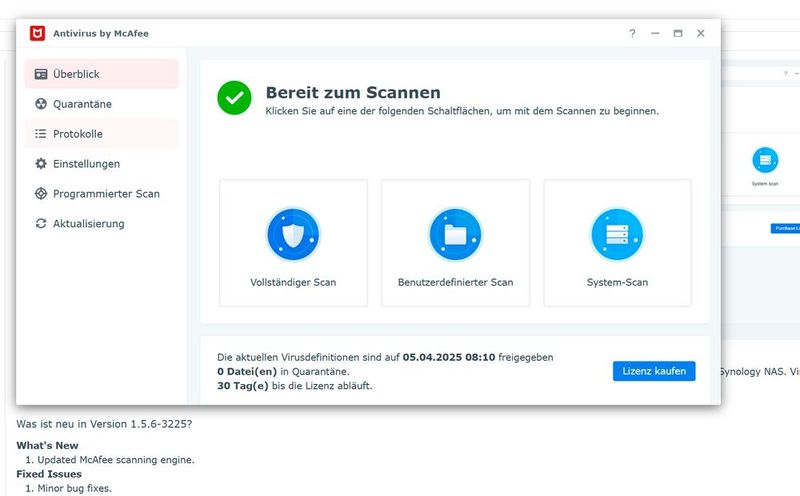This screenshot has width=800, height=496.
Task: Click the Antivirus by McAfee title text
Action: pos(101,34)
